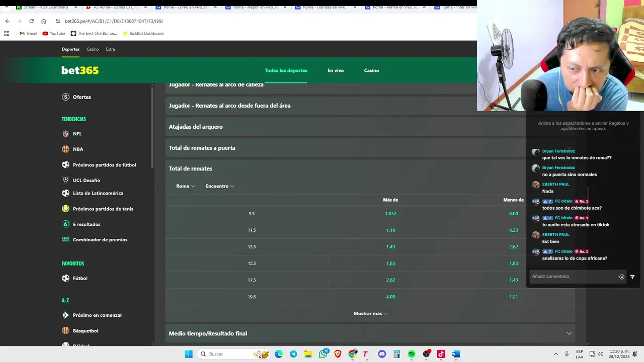Open Próximos partidos de fútbol
The height and width of the screenshot is (362, 644).
click(x=99, y=165)
